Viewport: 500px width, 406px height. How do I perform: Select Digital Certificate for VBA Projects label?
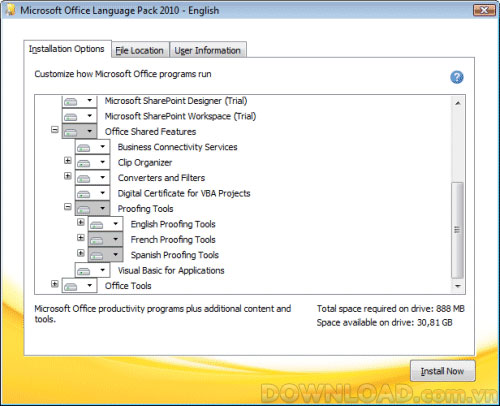click(x=184, y=193)
